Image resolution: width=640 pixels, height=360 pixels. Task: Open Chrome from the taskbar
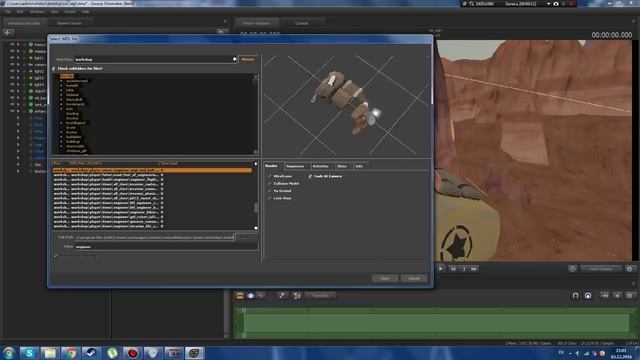tap(71, 353)
